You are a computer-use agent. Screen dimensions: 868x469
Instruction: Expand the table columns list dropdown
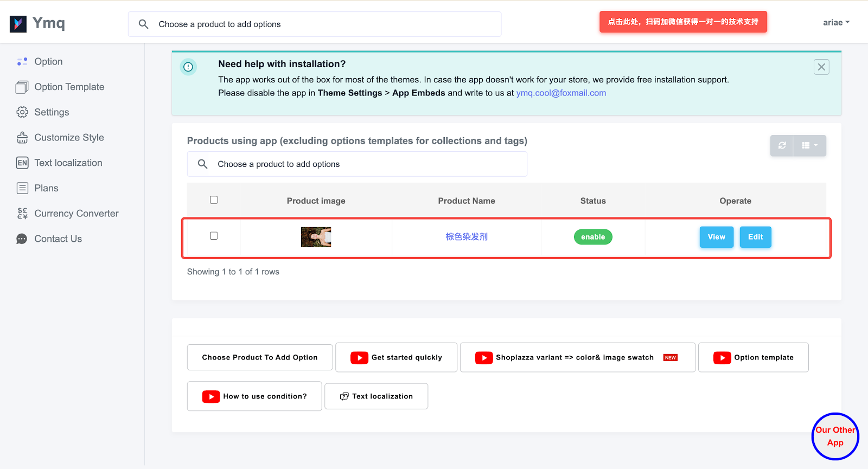(809, 145)
